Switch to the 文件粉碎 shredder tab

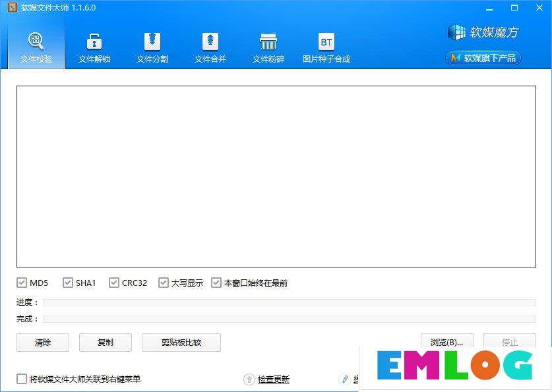pyautogui.click(x=268, y=46)
